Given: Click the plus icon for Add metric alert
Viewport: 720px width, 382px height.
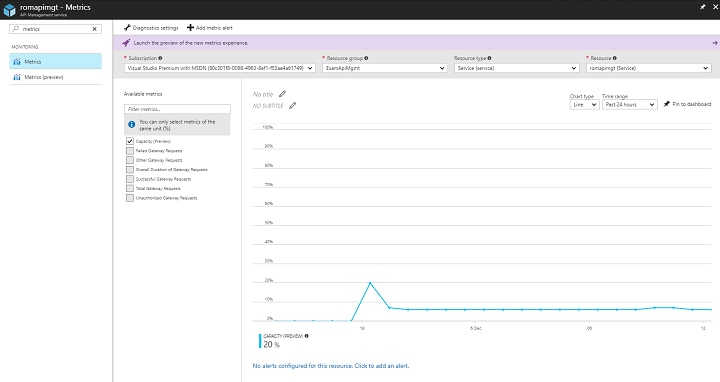Looking at the screenshot, I should pos(190,28).
